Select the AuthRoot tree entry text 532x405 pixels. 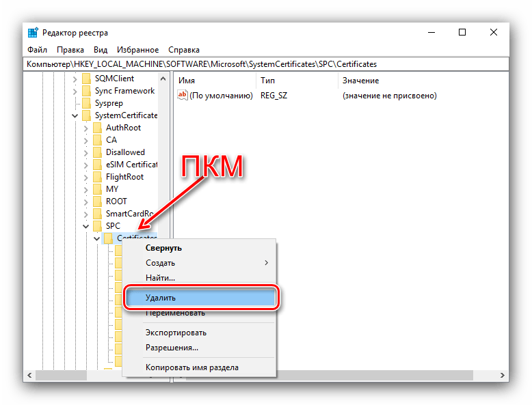[x=123, y=128]
